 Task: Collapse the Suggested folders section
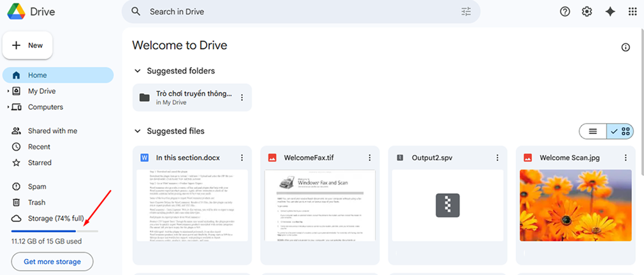tap(137, 71)
